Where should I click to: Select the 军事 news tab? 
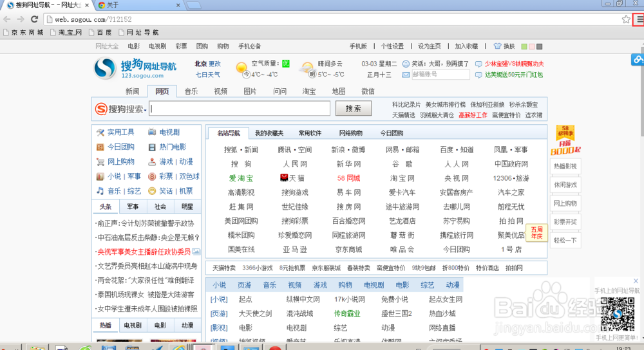[x=133, y=207]
